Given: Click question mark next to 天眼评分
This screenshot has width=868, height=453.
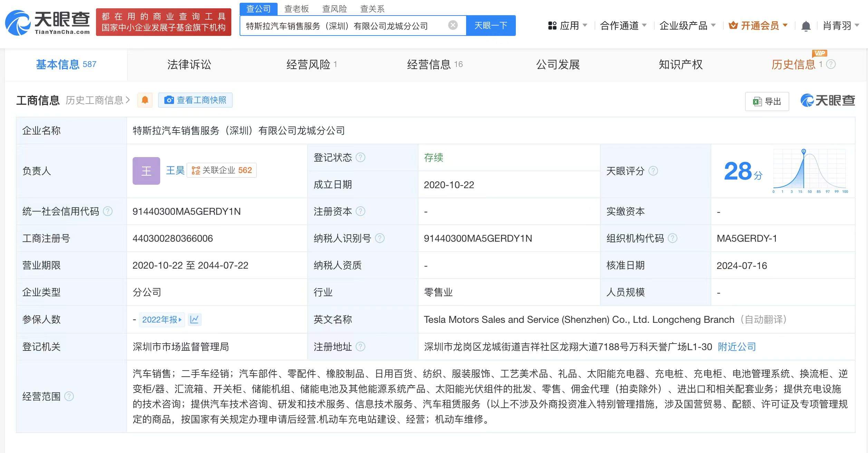Looking at the screenshot, I should 653,171.
